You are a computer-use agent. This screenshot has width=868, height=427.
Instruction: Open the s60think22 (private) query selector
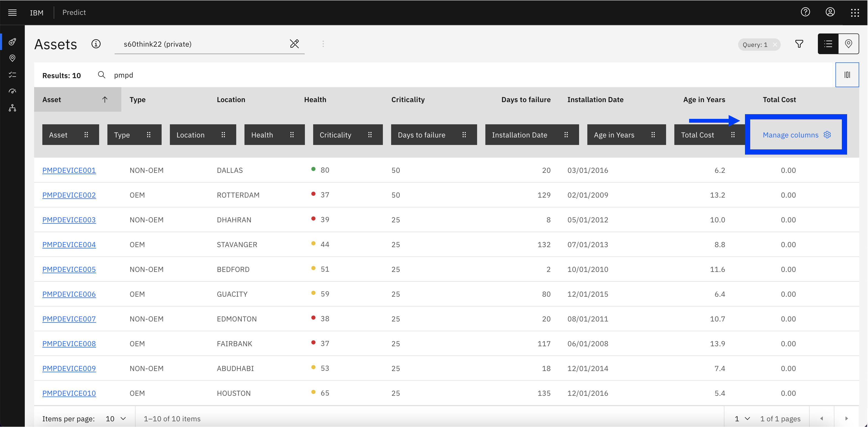click(209, 44)
